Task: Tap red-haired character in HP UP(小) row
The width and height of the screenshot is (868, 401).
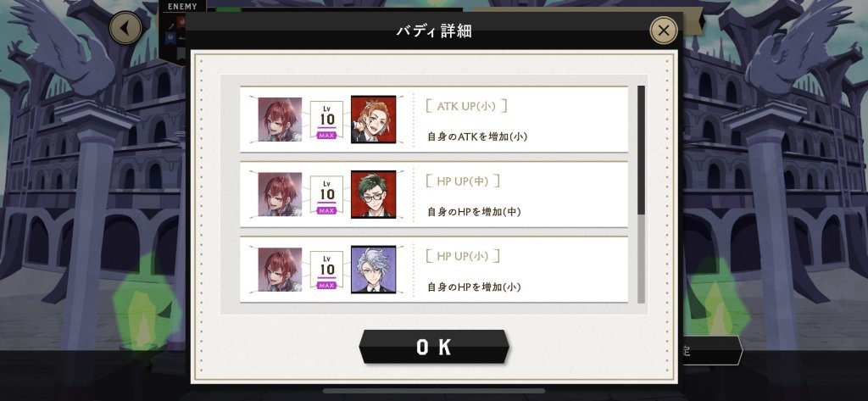Action: pos(280,270)
